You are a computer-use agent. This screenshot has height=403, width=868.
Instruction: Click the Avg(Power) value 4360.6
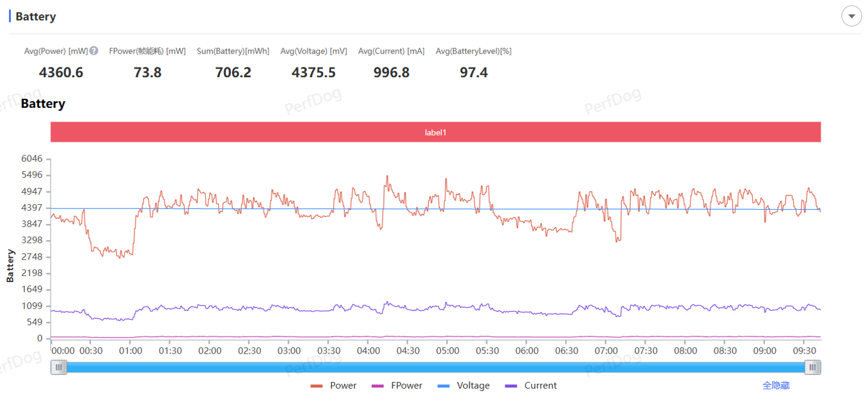coord(61,73)
